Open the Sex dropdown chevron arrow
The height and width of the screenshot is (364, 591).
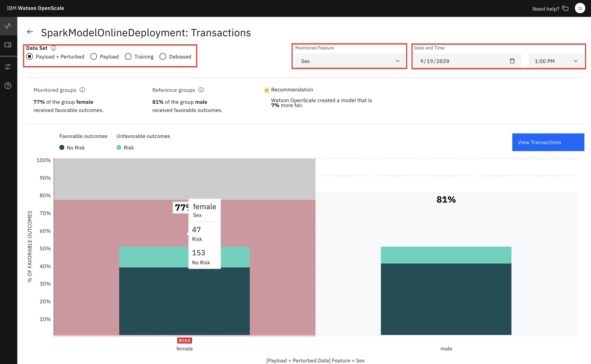coord(398,61)
